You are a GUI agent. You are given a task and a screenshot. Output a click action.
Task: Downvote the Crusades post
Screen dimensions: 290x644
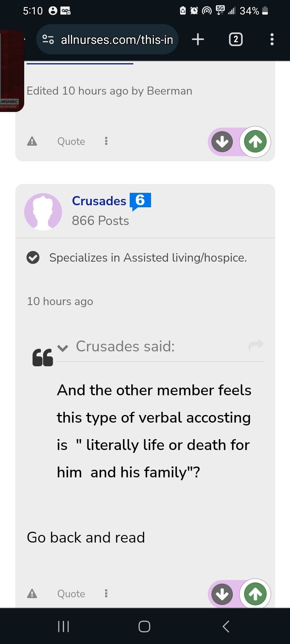coord(222,594)
